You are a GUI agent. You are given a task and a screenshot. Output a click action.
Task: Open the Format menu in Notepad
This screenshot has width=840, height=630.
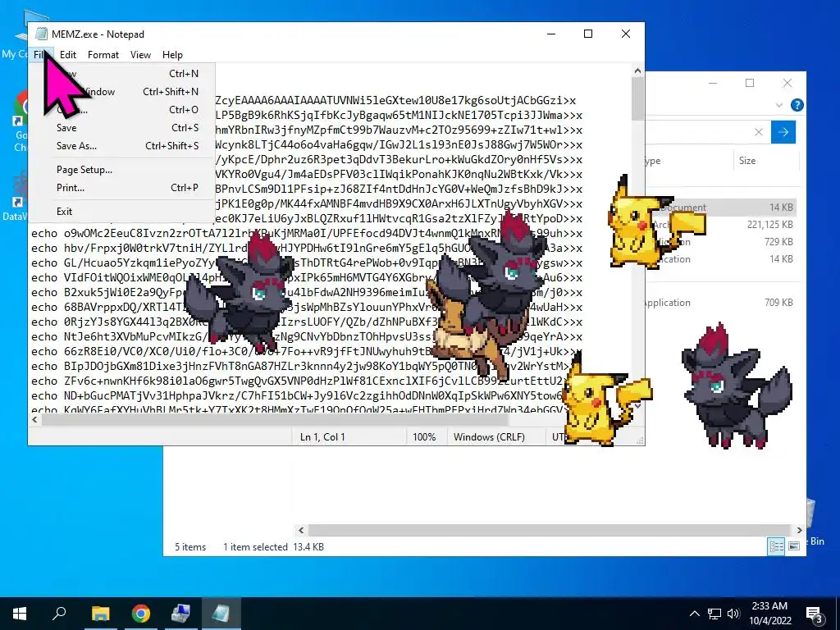pyautogui.click(x=103, y=55)
